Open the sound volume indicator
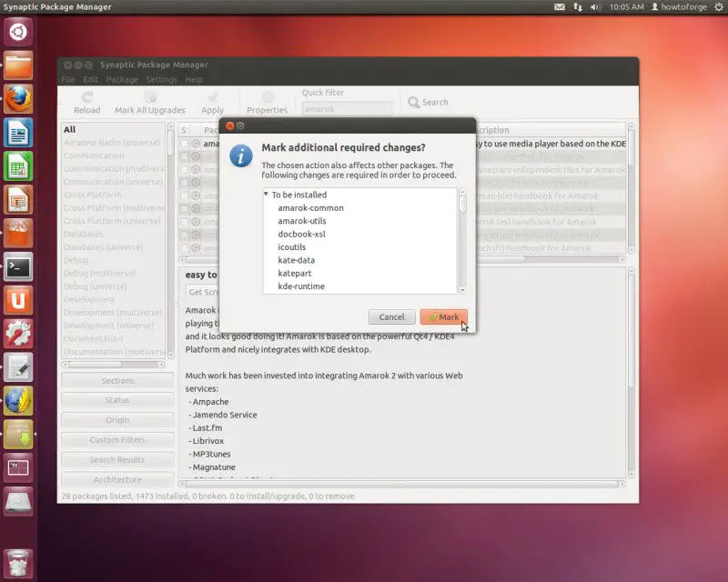The height and width of the screenshot is (582, 728). pos(596,7)
